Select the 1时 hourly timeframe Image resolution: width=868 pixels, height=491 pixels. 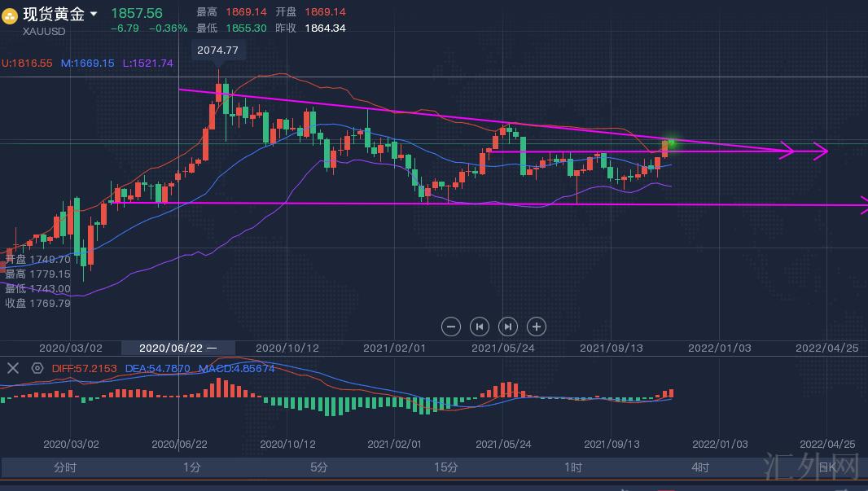click(573, 467)
